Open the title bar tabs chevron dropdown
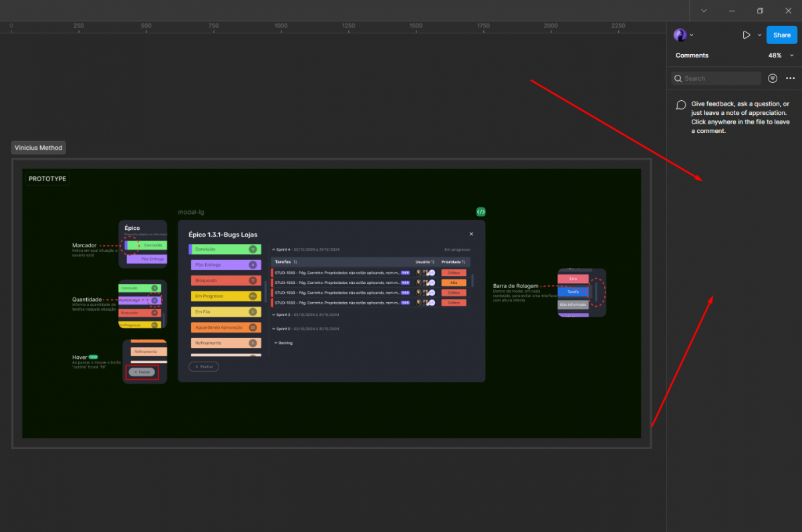This screenshot has width=802, height=532. click(704, 11)
